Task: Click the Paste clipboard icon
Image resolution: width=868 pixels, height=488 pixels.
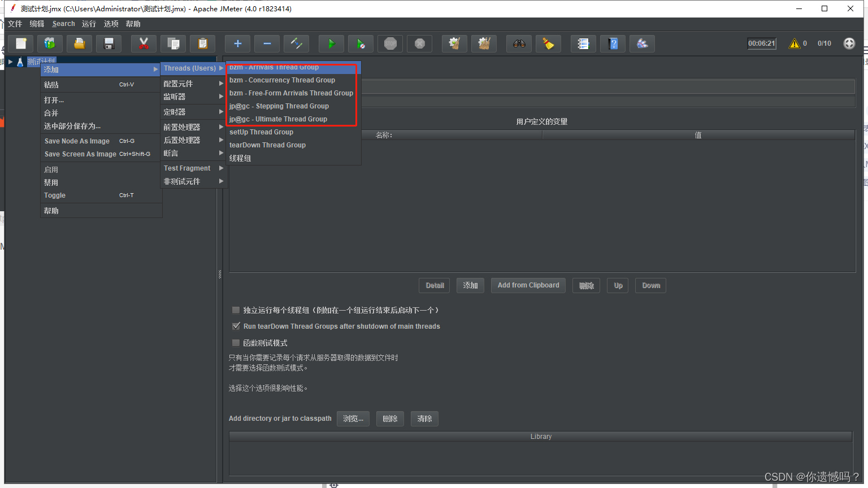Action: 203,43
